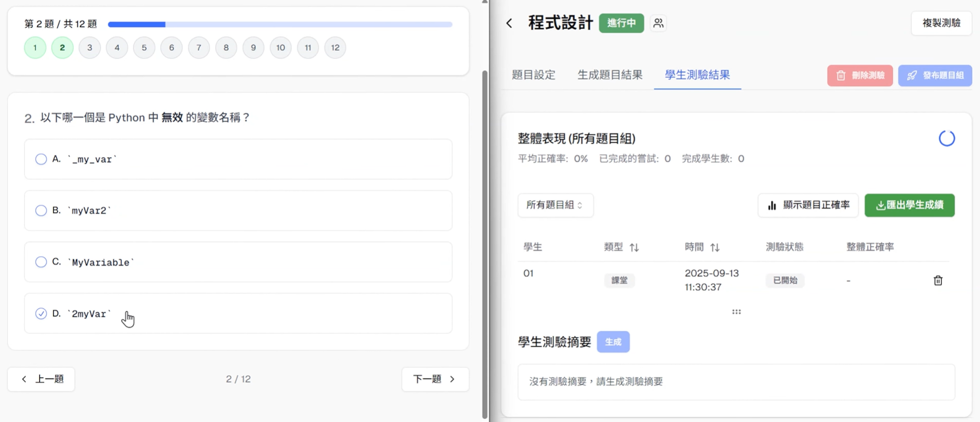Click 顯示題目正確率 button
Screen dimensions: 980x422
[x=808, y=205]
